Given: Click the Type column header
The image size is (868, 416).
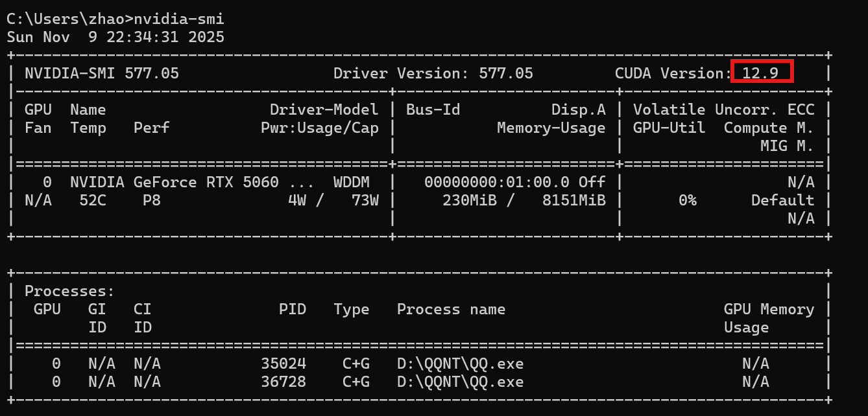Looking at the screenshot, I should [x=352, y=309].
